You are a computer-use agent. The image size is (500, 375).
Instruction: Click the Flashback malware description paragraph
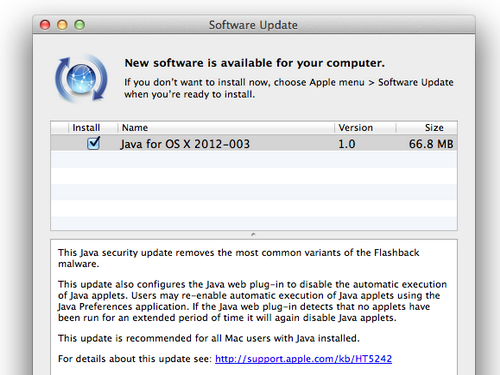click(x=239, y=258)
